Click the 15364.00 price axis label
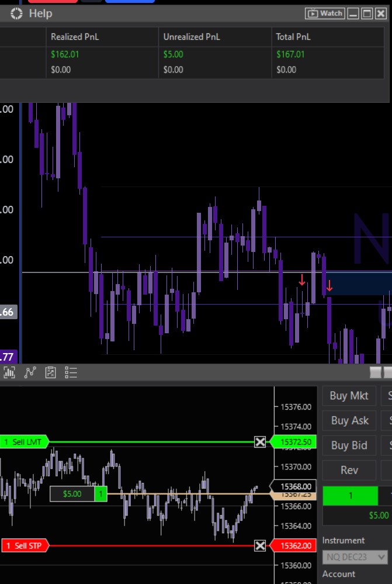 296,526
